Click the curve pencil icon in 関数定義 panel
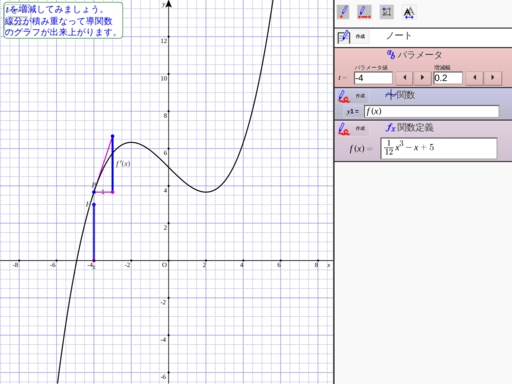512x384 pixels. (x=344, y=129)
